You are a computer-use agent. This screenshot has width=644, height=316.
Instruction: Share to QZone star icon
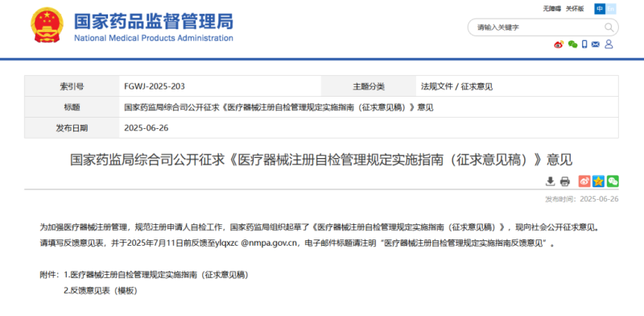(598, 181)
